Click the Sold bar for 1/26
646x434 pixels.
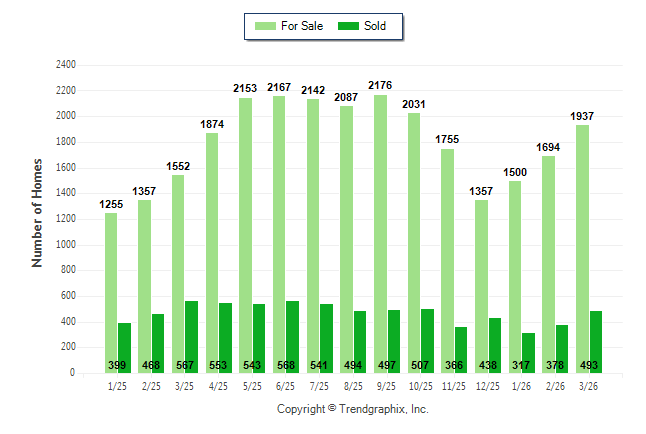click(528, 345)
